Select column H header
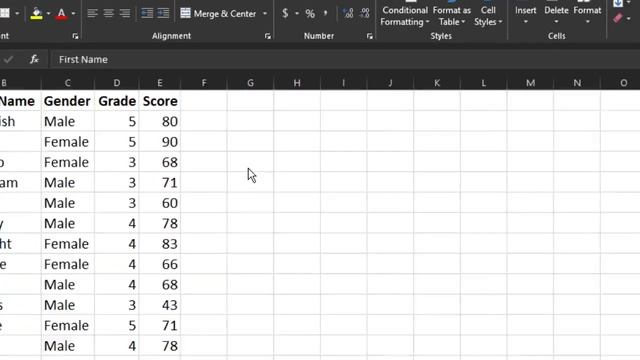This screenshot has height=360, width=640. pos(297,83)
